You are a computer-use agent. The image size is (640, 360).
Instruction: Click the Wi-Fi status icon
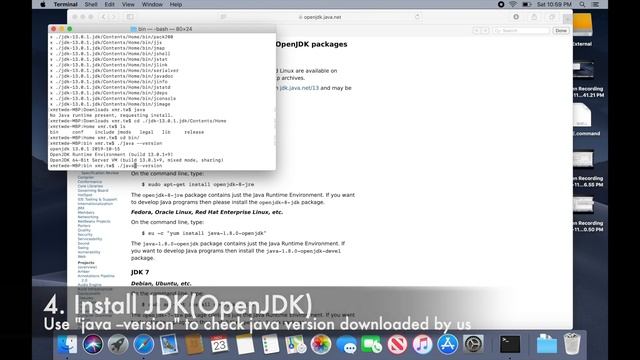click(513, 4)
